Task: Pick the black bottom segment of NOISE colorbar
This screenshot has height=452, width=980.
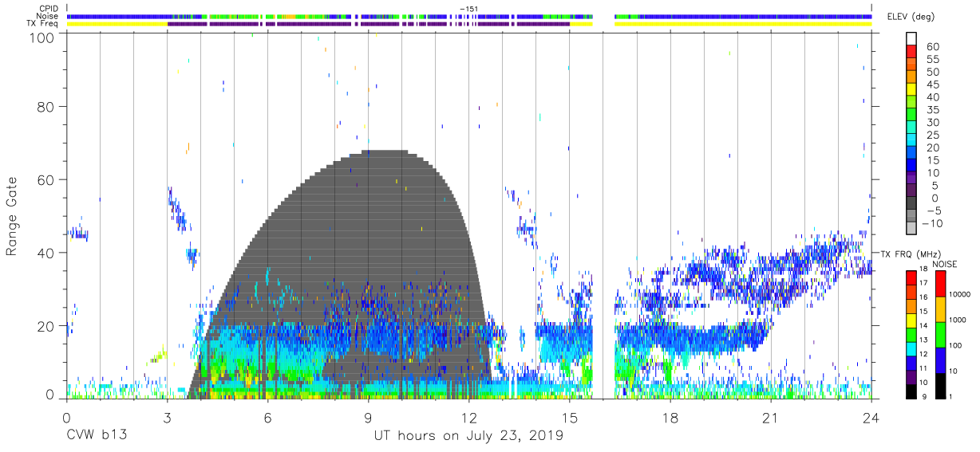Action: point(939,384)
